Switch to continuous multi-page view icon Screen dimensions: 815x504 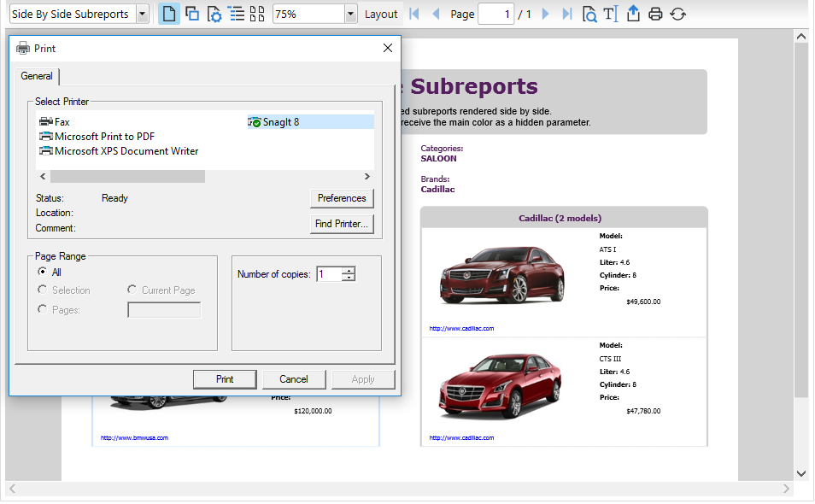(192, 14)
